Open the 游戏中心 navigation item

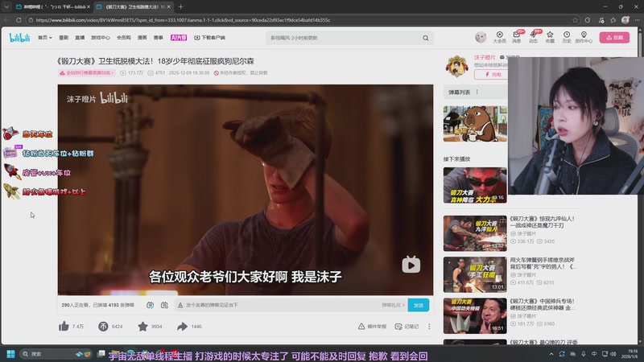click(100, 38)
